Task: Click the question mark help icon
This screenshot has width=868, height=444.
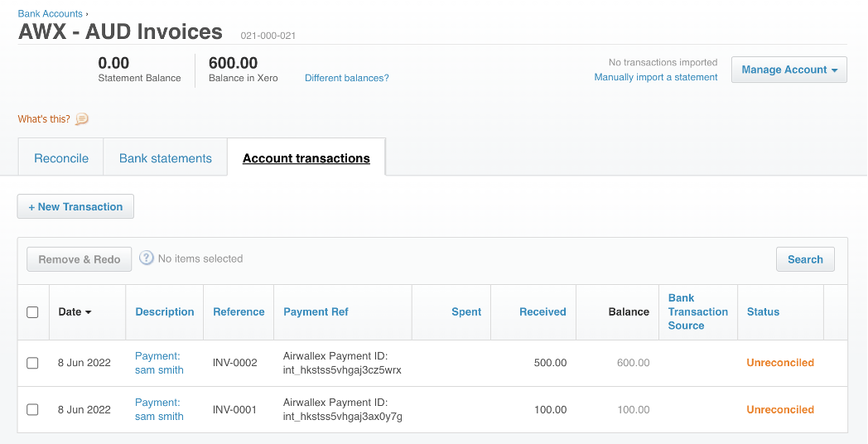Action: pyautogui.click(x=147, y=258)
